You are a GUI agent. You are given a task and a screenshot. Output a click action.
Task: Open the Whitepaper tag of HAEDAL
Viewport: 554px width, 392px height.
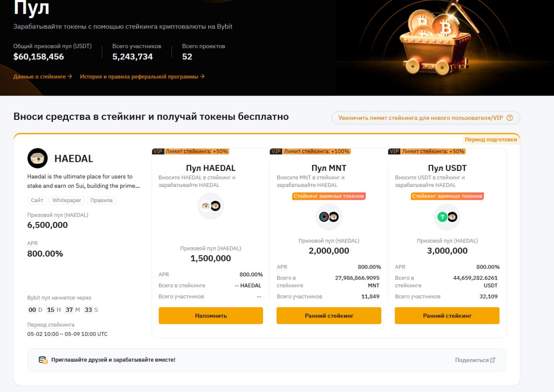[67, 200]
